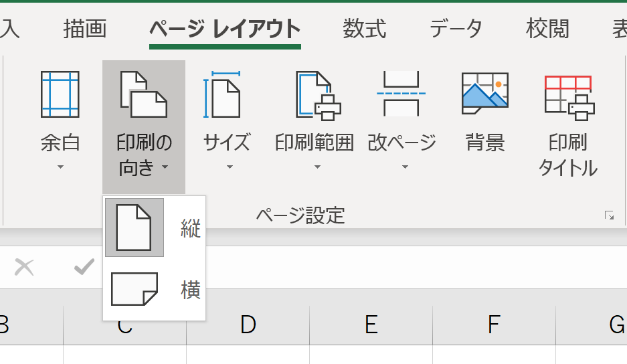627x364 pixels.
Task: Click the 背景 label text
Action: [485, 143]
